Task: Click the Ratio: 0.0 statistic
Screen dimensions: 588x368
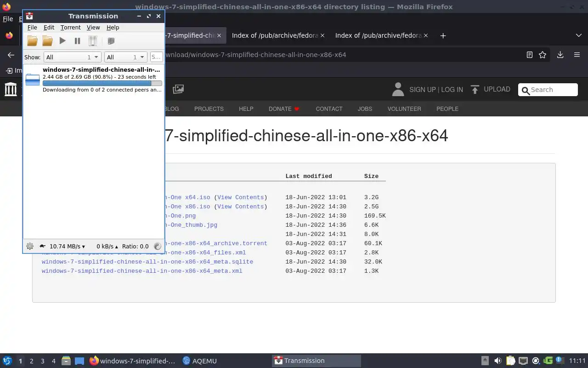Action: pos(135,246)
